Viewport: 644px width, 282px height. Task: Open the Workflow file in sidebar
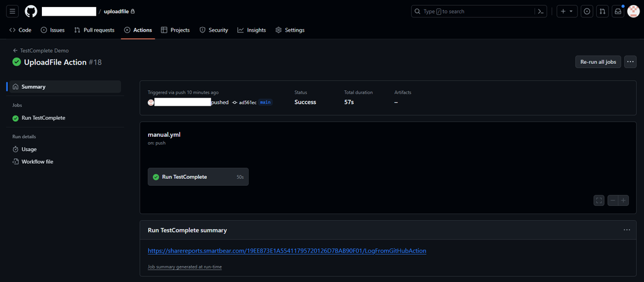(x=37, y=162)
